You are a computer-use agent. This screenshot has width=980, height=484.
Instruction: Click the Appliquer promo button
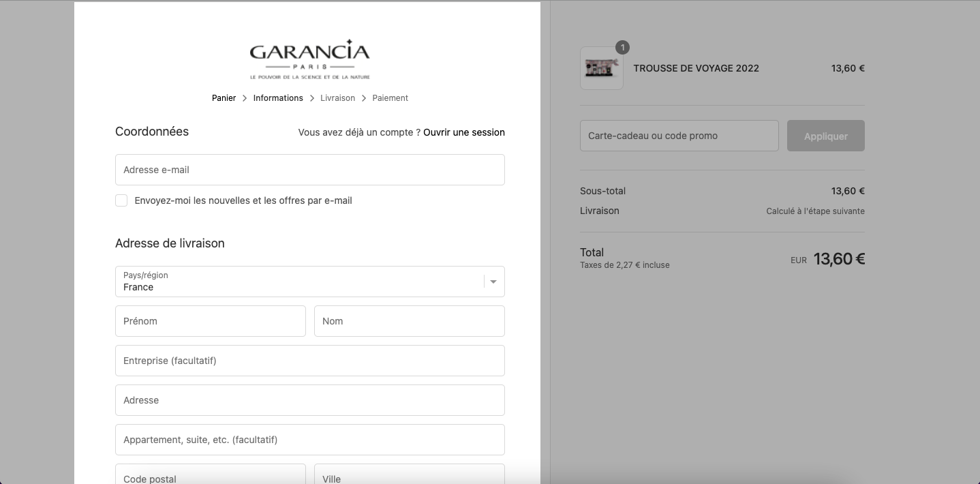[826, 136]
